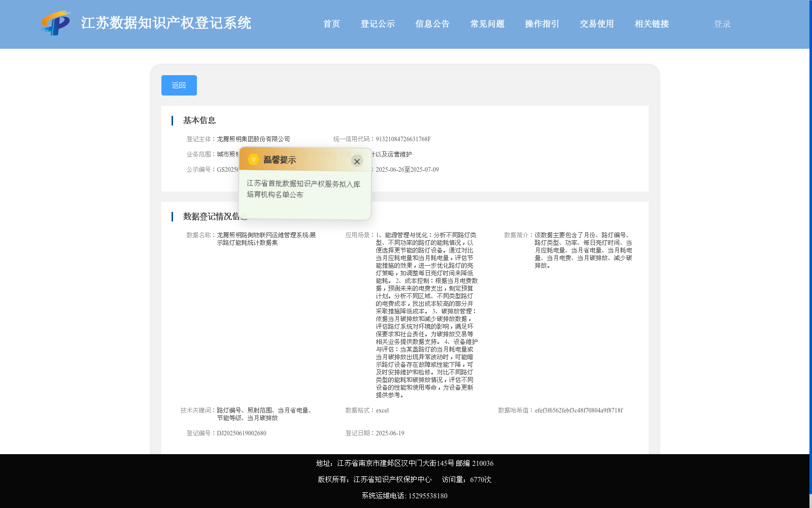The height and width of the screenshot is (508, 812).
Task: Select hash value efef3f6562febf3c48f70804a9f8718f
Action: point(579,410)
